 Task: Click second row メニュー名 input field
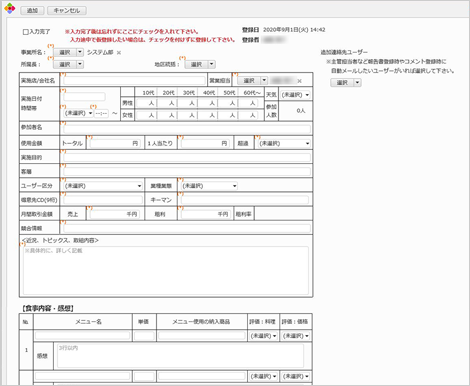(83, 376)
